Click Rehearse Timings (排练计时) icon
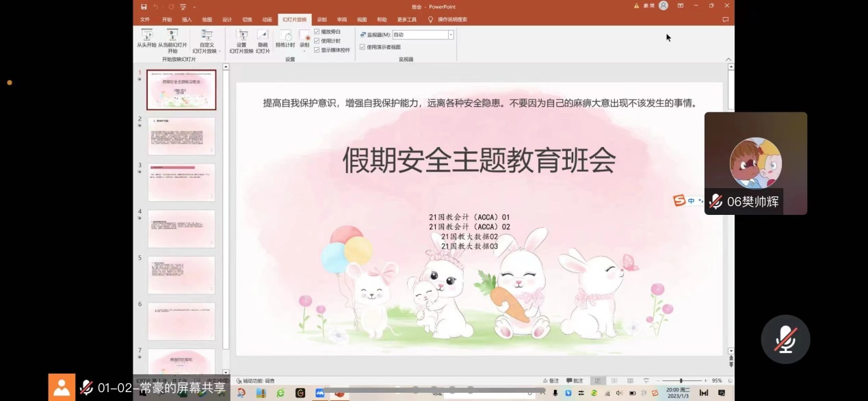868x401 pixels. (x=285, y=38)
